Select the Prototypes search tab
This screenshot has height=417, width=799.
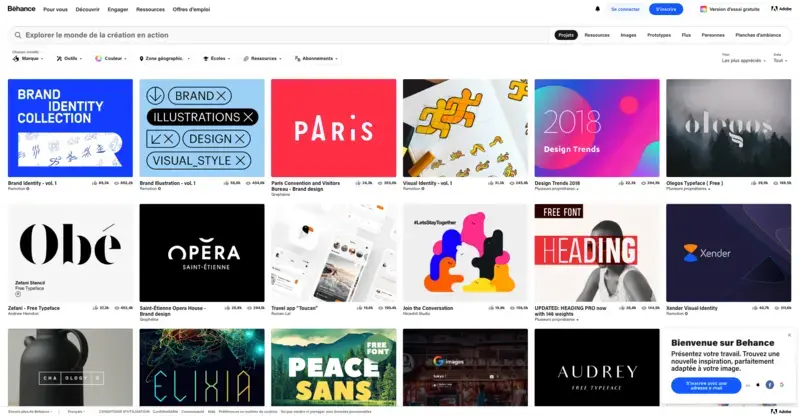(659, 35)
